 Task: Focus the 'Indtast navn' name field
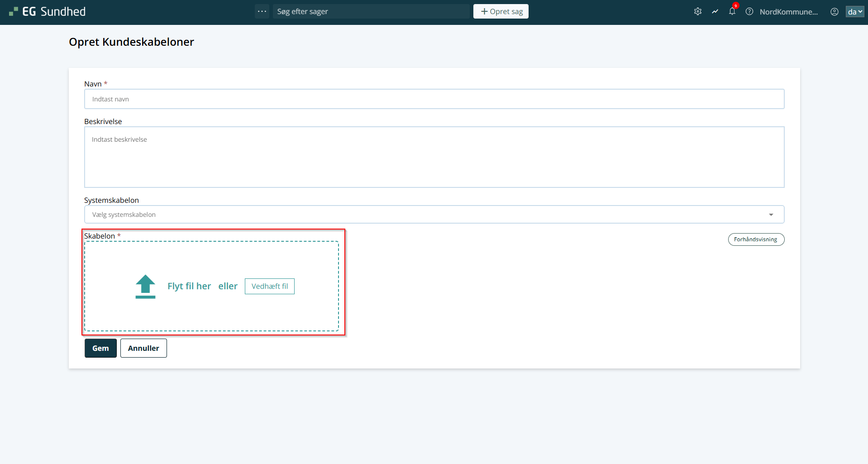click(x=434, y=99)
